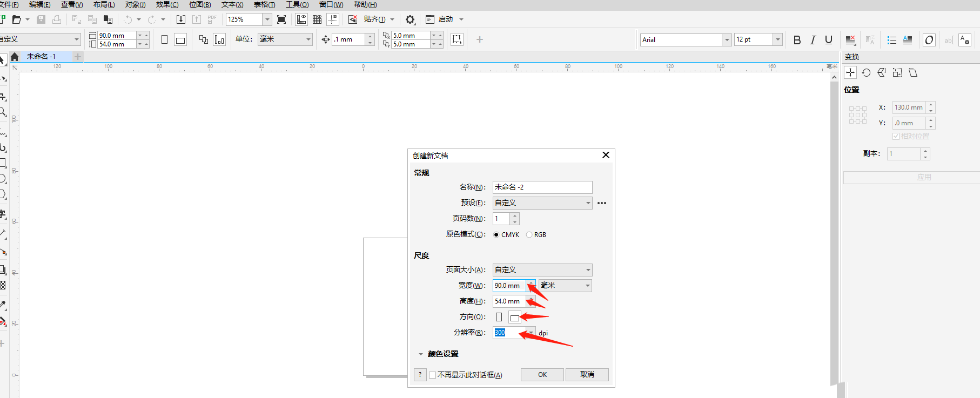Click the 宽度 width field 90.0 mm
The image size is (980, 398).
509,286
